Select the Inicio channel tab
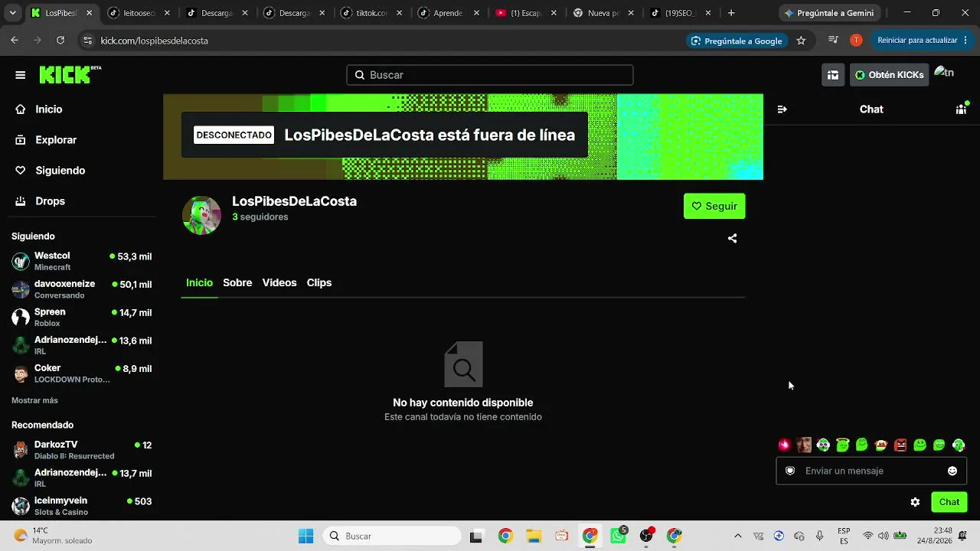 pos(199,282)
